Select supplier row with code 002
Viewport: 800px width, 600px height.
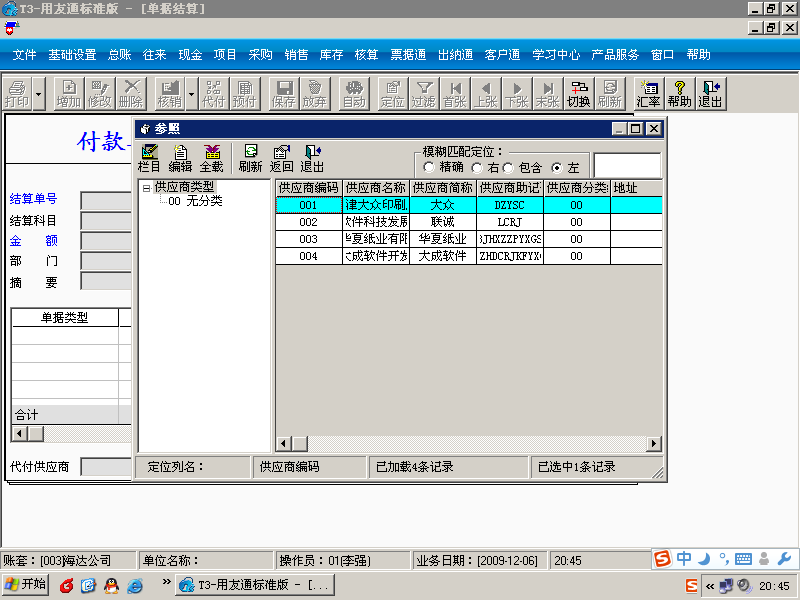[469, 222]
